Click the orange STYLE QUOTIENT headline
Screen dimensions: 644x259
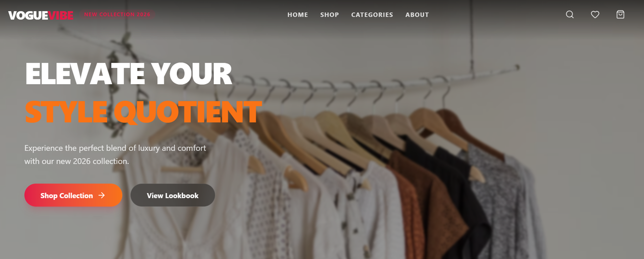pos(143,112)
